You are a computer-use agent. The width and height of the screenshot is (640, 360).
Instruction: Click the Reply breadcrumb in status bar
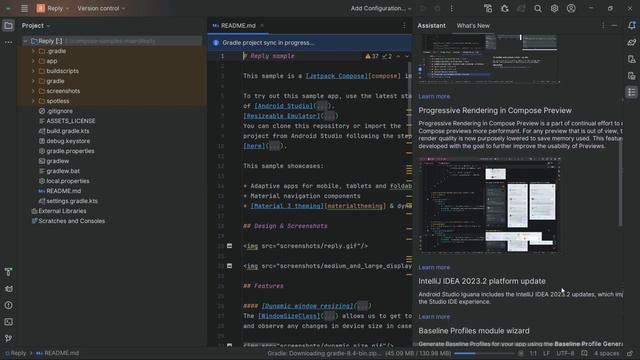pos(16,353)
